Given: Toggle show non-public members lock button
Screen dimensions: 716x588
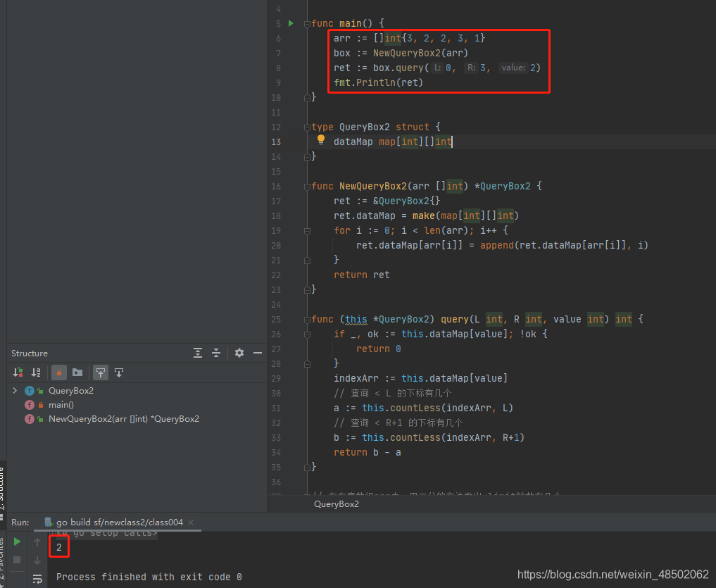Looking at the screenshot, I should (59, 373).
